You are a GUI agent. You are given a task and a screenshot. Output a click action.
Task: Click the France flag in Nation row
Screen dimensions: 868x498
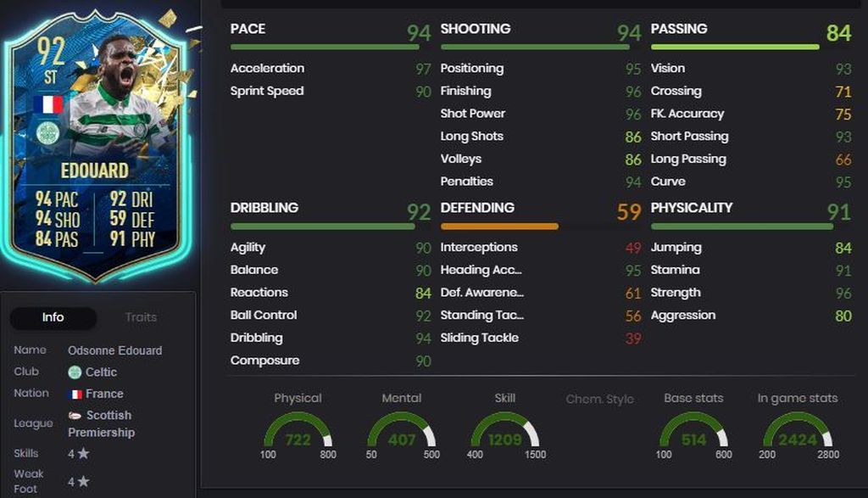click(x=75, y=394)
